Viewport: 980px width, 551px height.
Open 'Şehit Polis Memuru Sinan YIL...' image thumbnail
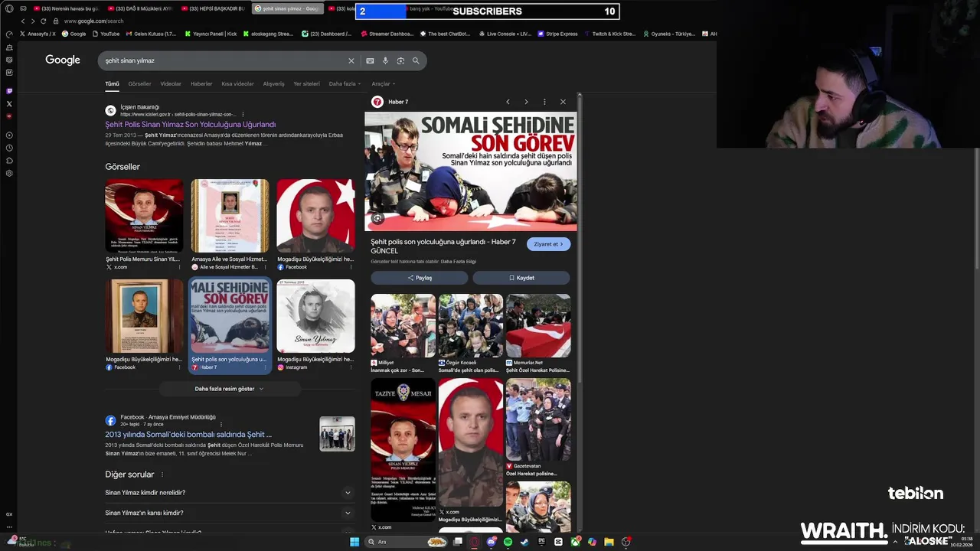pos(144,216)
